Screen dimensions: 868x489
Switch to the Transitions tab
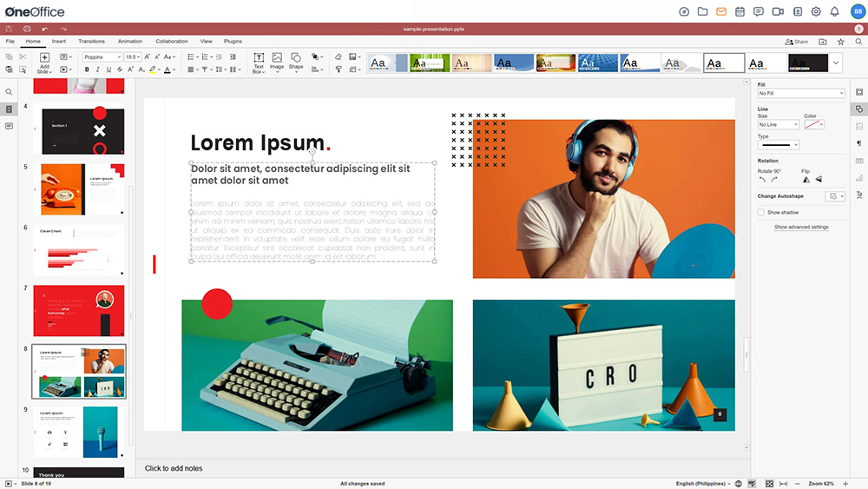point(91,41)
